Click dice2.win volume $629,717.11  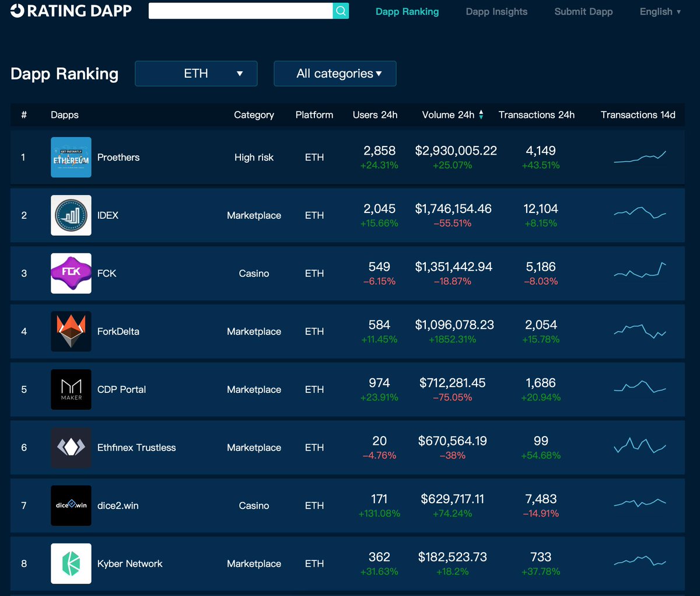[453, 499]
